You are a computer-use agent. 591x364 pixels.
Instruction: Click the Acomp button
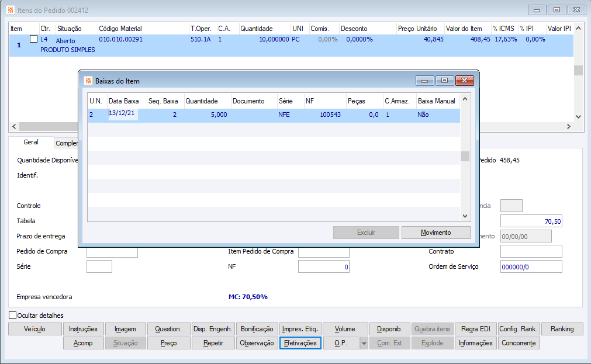pyautogui.click(x=83, y=344)
